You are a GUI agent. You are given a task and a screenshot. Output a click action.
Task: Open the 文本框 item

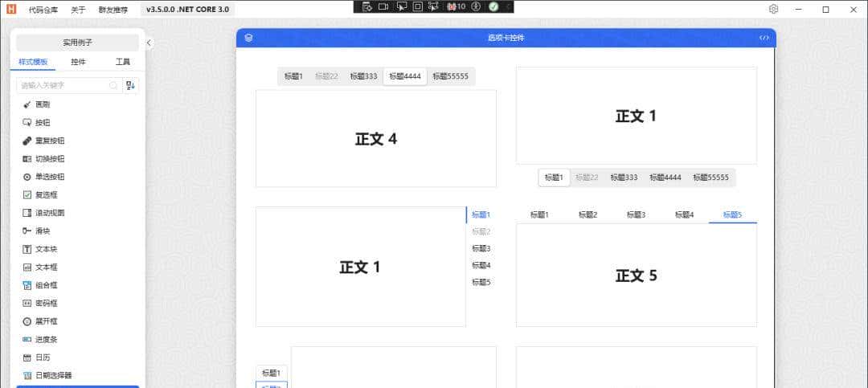(x=77, y=268)
